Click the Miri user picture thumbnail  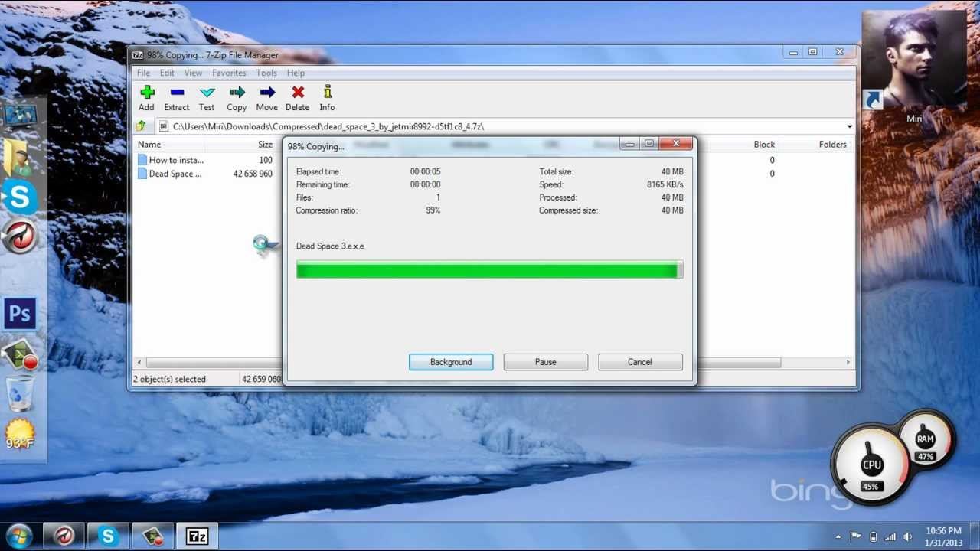tap(914, 58)
